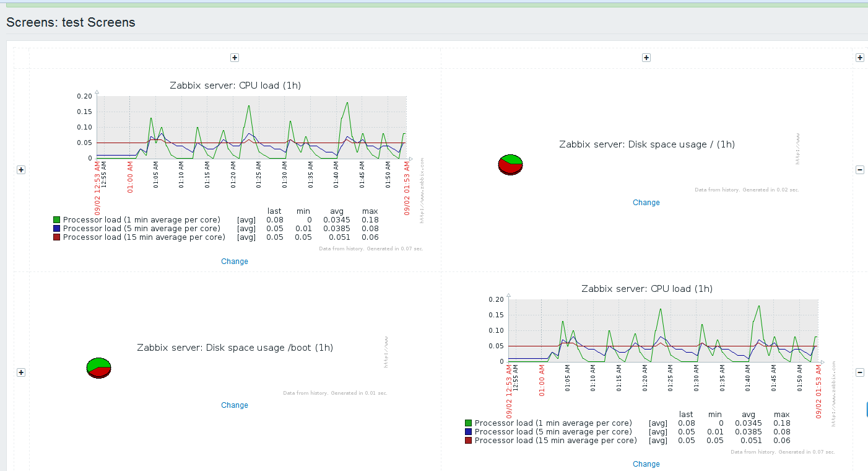
Task: Click 'Zabbix server: Disk space usage /boot (1h)' title
Action: coord(235,348)
